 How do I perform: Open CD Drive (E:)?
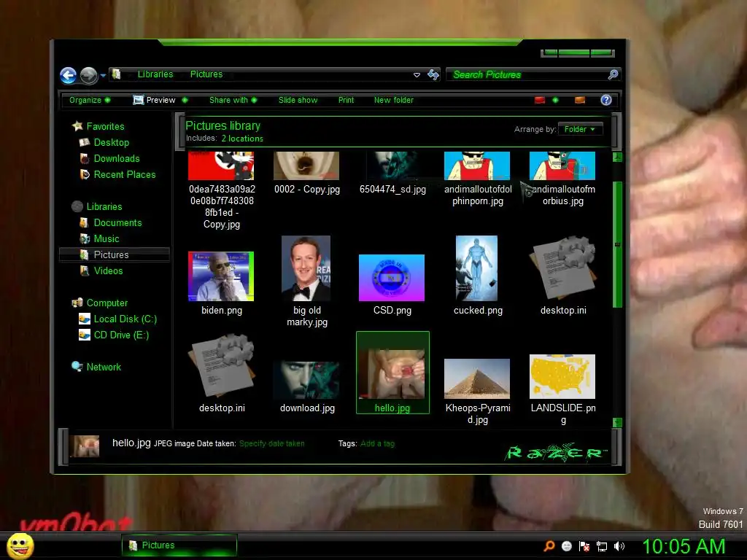click(x=122, y=335)
